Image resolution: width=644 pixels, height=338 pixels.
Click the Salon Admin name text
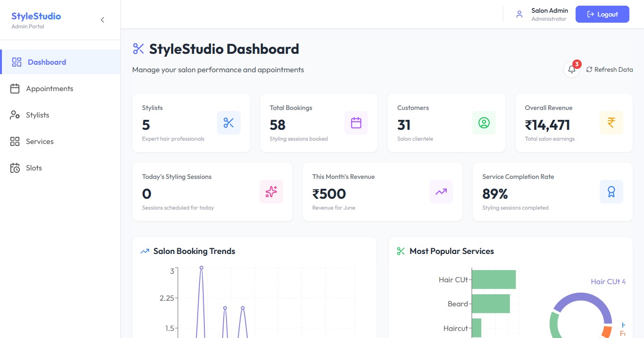click(550, 10)
